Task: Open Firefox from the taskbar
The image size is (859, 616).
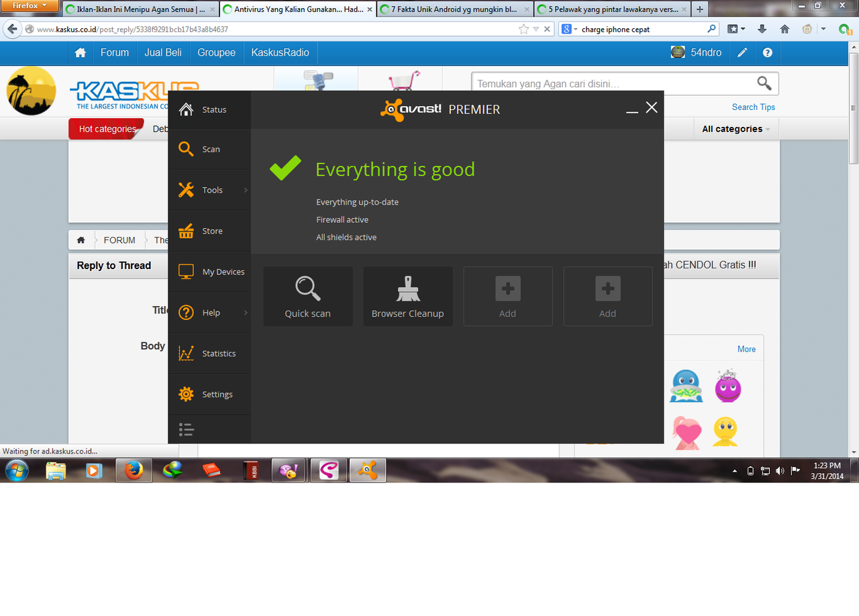Action: [x=134, y=470]
